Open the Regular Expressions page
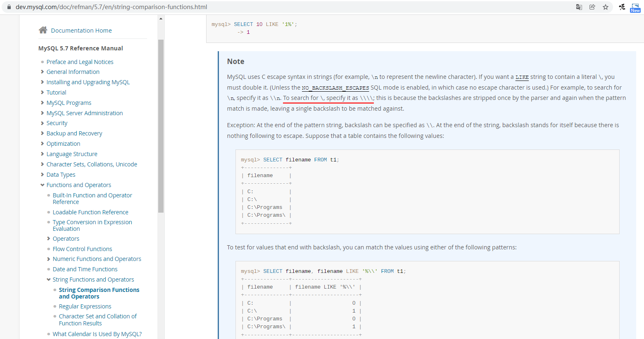The height and width of the screenshot is (339, 644). tap(85, 306)
